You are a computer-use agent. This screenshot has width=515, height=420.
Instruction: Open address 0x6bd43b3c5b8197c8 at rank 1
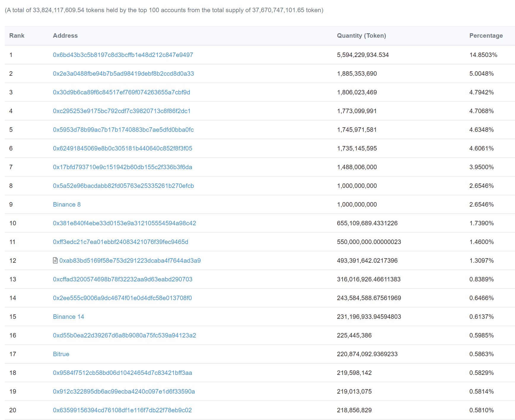coord(123,55)
